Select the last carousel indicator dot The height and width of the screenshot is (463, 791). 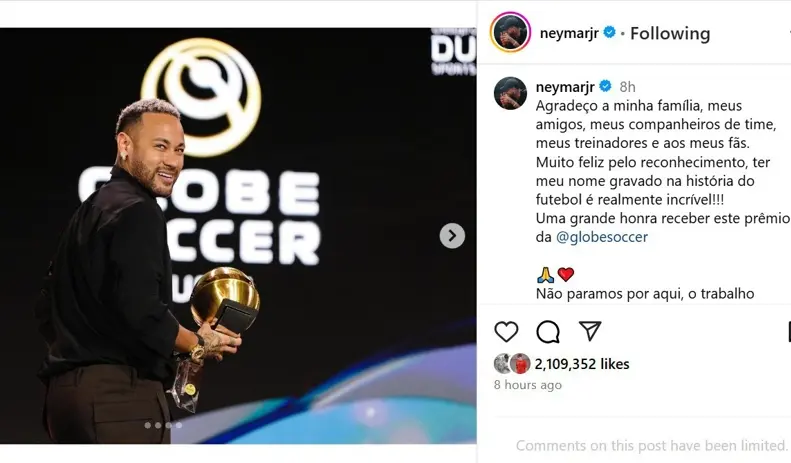coord(179,425)
